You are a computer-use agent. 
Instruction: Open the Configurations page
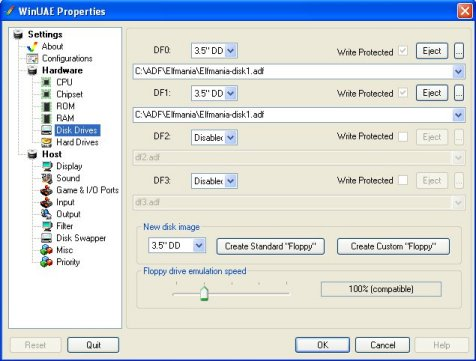tap(67, 59)
